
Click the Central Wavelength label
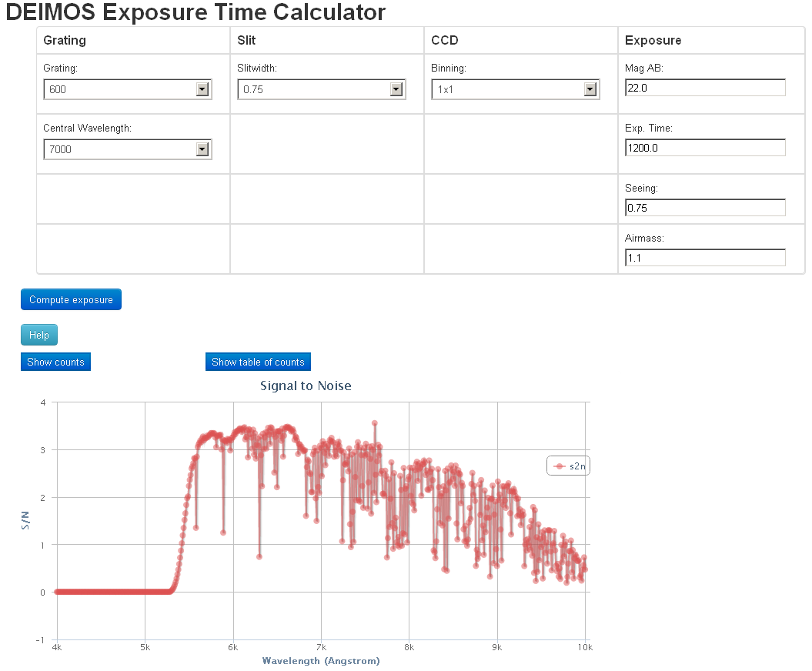[x=87, y=128]
